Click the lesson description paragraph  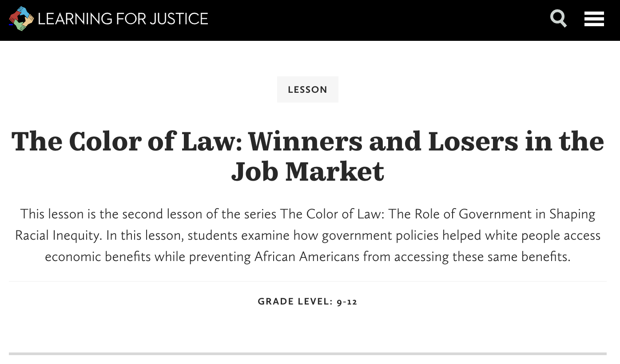(307, 235)
